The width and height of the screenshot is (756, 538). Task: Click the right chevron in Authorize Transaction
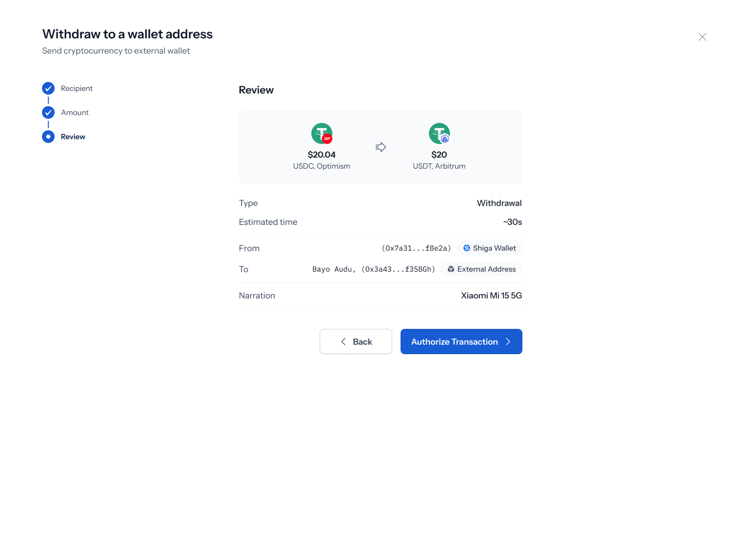pyautogui.click(x=508, y=342)
